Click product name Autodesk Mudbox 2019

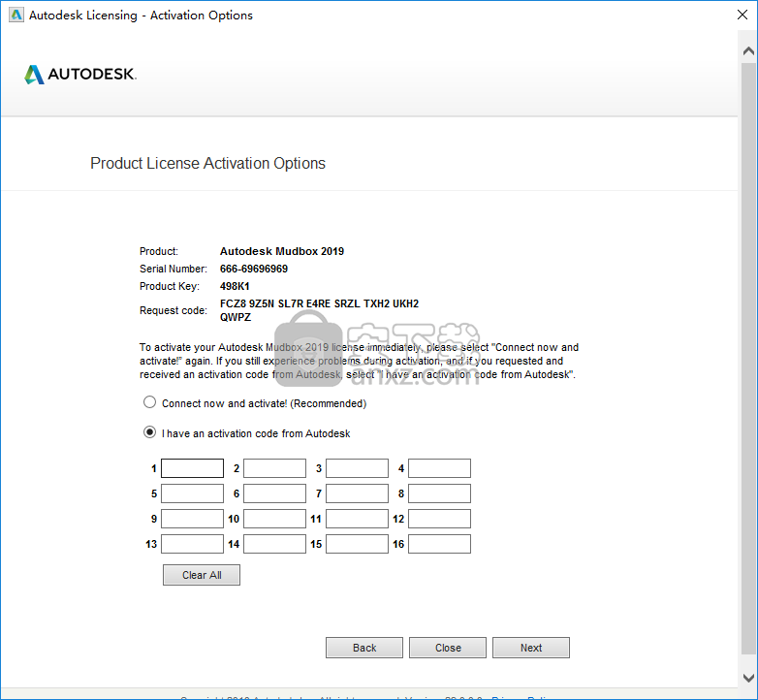(282, 251)
